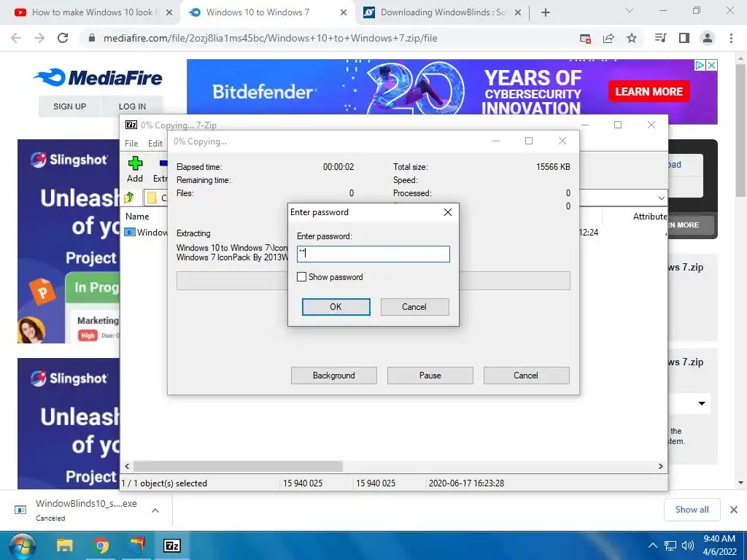Click the Slingshot ad logo at top

tap(69, 160)
